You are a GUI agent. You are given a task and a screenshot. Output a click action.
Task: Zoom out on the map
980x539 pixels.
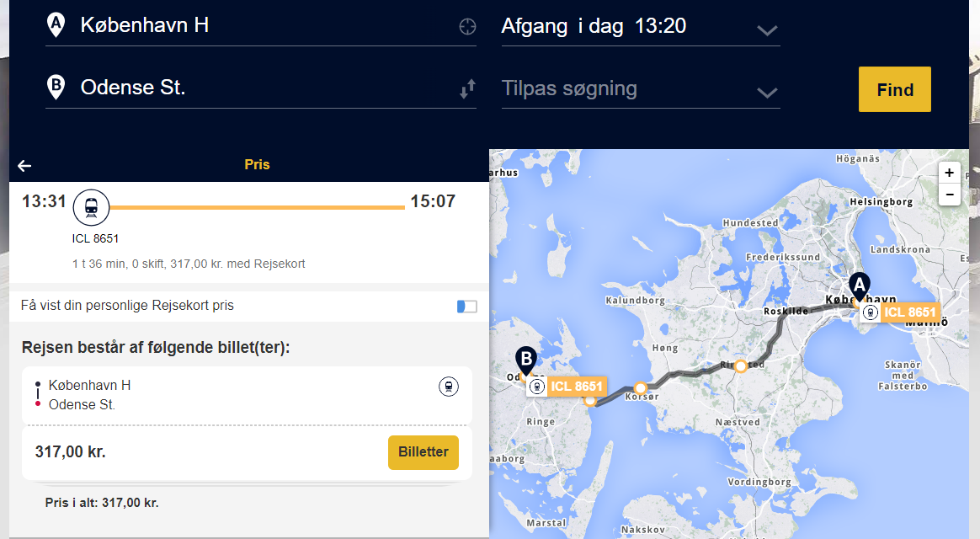(950, 195)
